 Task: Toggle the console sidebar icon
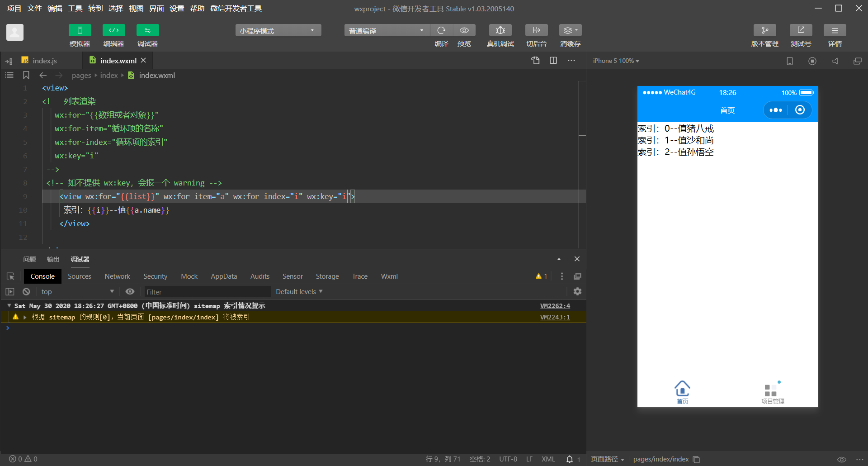[x=10, y=292]
